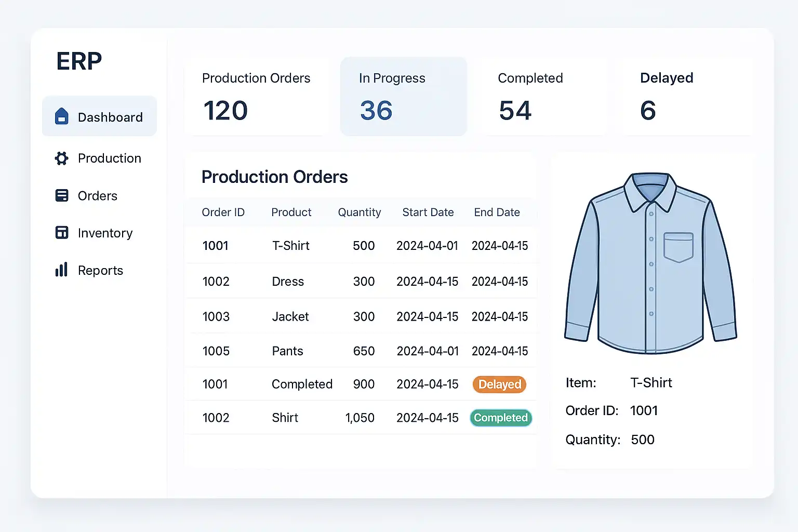Sort by the Quantity column header
This screenshot has height=532, width=798.
point(359,212)
